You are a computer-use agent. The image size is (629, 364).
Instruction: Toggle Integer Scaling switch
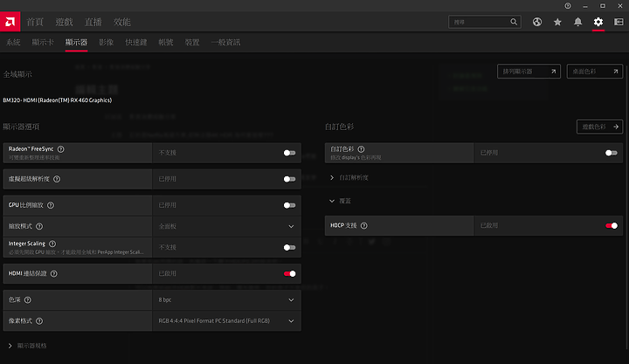[x=289, y=247]
